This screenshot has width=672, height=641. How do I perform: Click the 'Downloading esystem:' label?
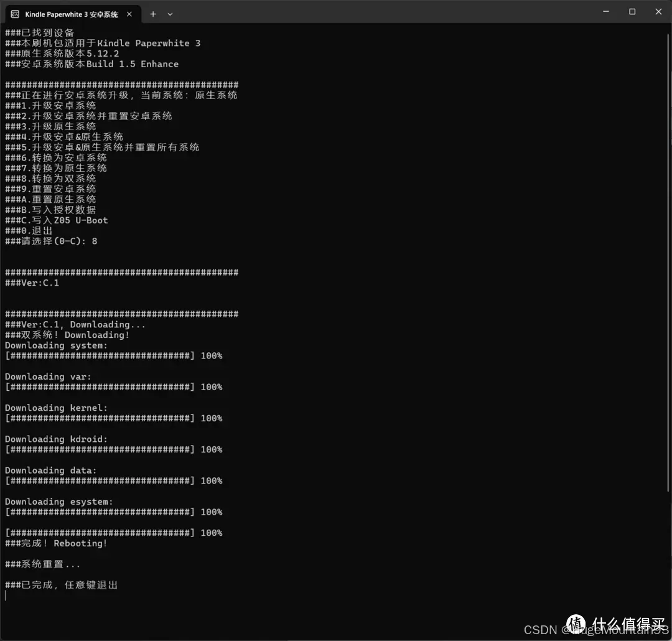59,502
